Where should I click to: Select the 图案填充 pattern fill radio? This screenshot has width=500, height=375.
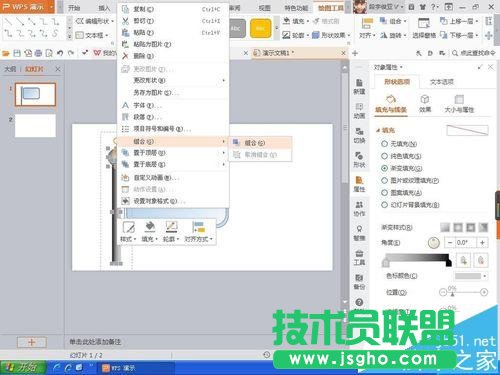(384, 193)
